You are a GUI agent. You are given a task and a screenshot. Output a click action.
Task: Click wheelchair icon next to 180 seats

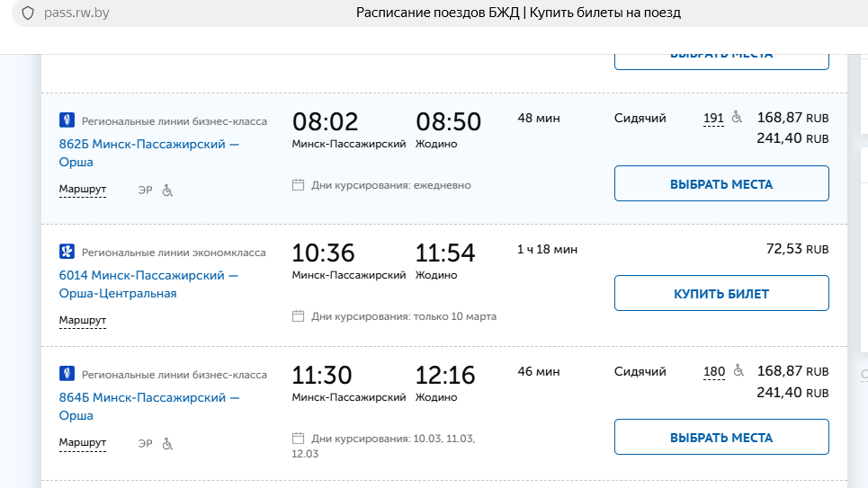pos(738,370)
